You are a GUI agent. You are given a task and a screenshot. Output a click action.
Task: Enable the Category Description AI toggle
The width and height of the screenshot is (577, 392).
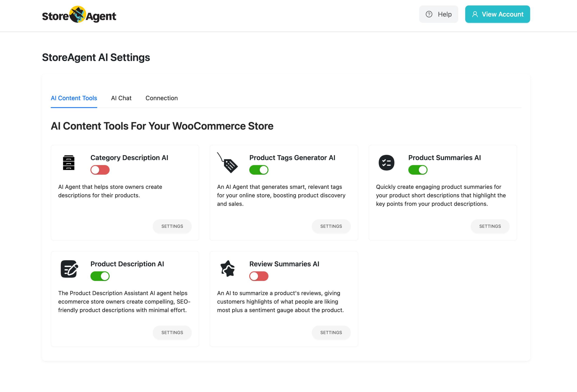coord(100,170)
